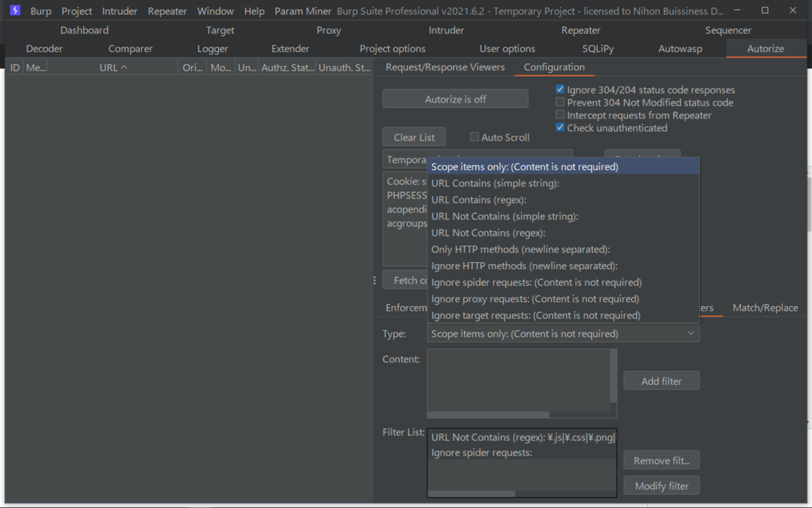Viewport: 812px width, 508px height.
Task: Click the Autorize is off button
Action: [455, 99]
